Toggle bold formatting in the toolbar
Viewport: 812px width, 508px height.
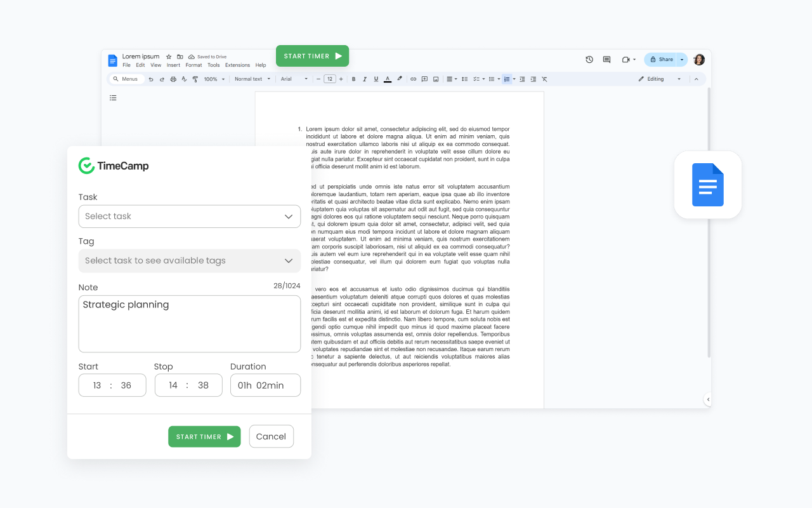[x=353, y=78]
